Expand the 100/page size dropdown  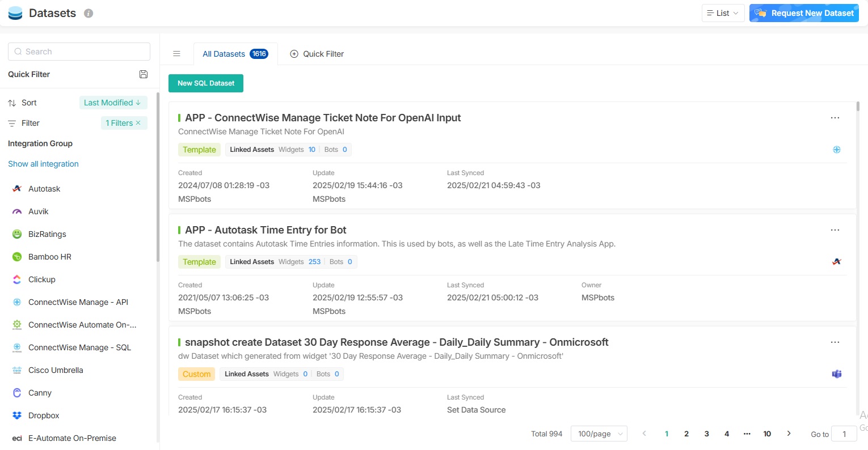599,434
